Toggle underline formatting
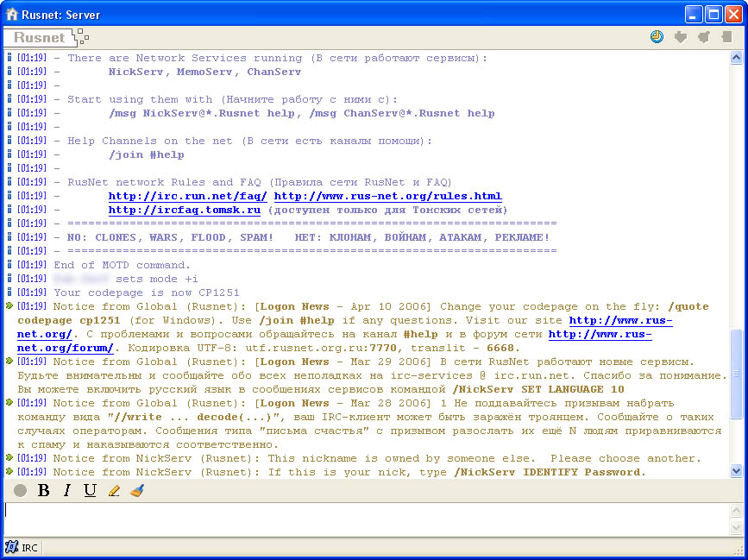The image size is (748, 560). click(90, 490)
